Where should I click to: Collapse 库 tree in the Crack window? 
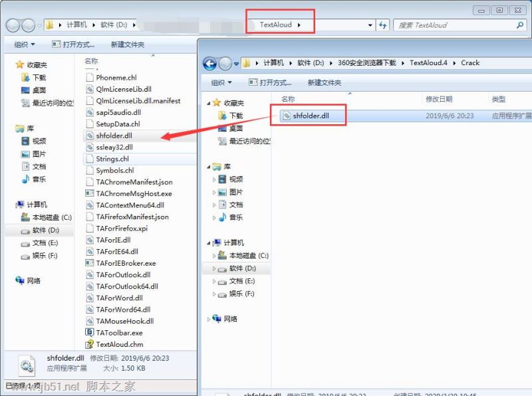[x=208, y=167]
